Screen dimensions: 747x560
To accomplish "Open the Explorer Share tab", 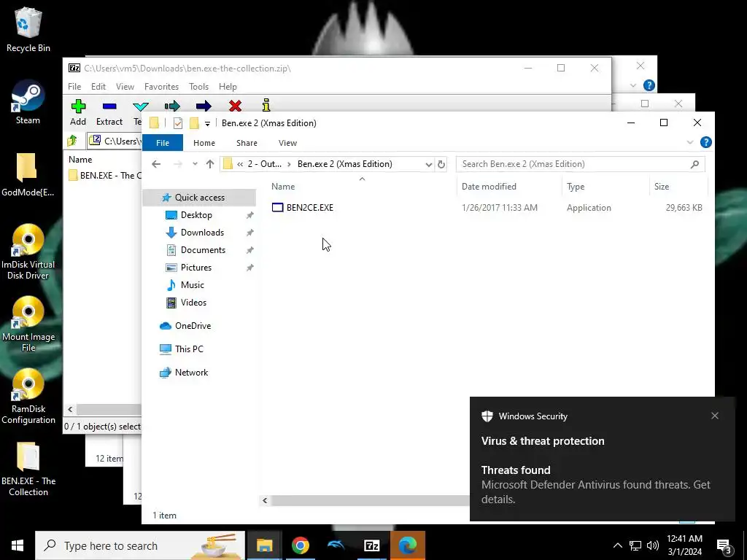I will tap(247, 143).
